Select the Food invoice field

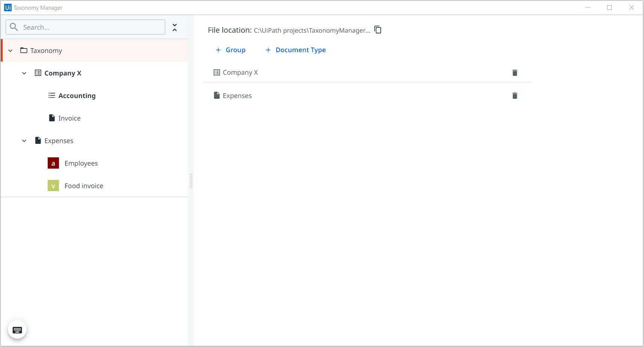pyautogui.click(x=84, y=186)
